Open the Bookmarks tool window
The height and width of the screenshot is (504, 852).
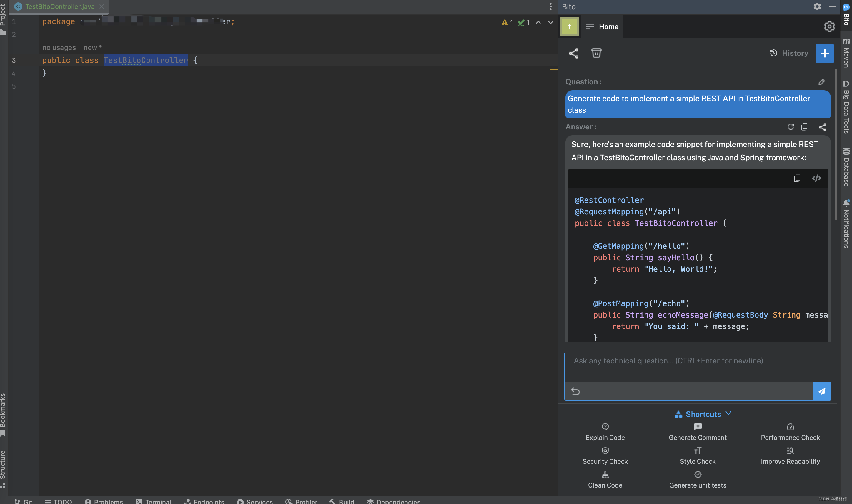(x=3, y=414)
